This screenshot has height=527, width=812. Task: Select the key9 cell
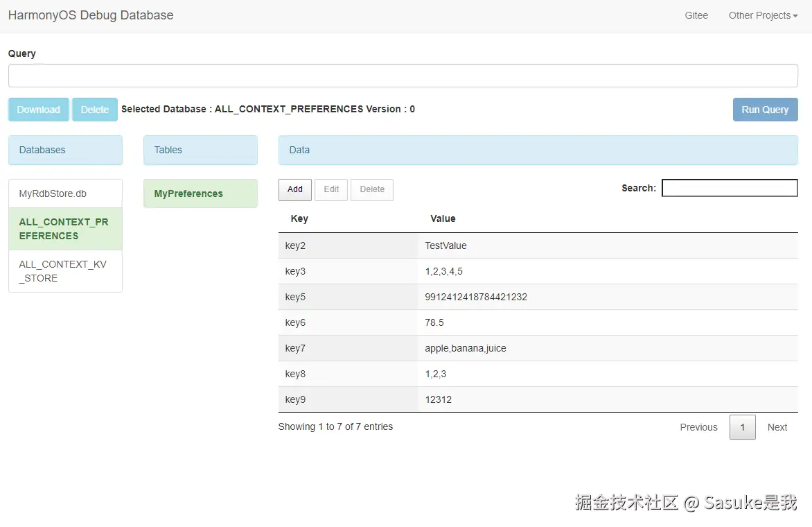[x=348, y=399]
